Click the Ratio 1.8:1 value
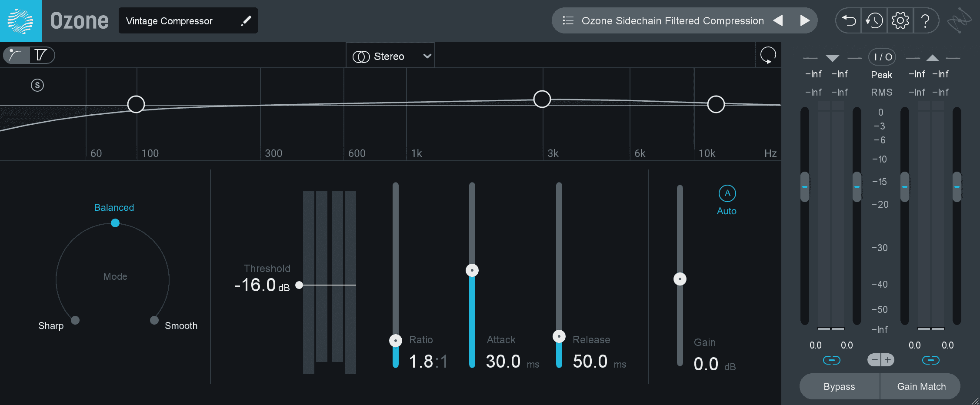 (x=428, y=362)
